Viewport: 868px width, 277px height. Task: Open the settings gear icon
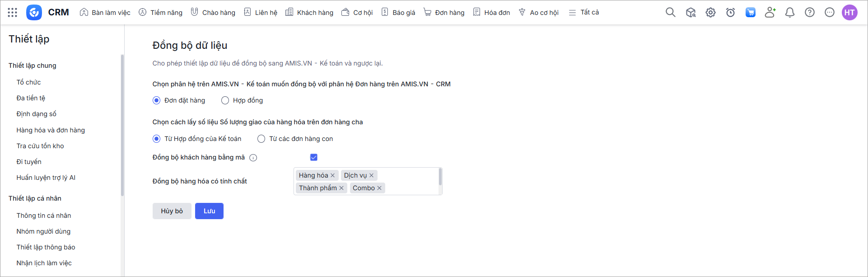(710, 13)
